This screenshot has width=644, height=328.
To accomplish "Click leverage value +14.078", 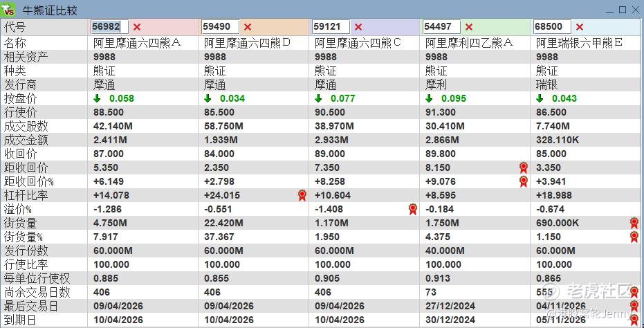I will point(111,195).
